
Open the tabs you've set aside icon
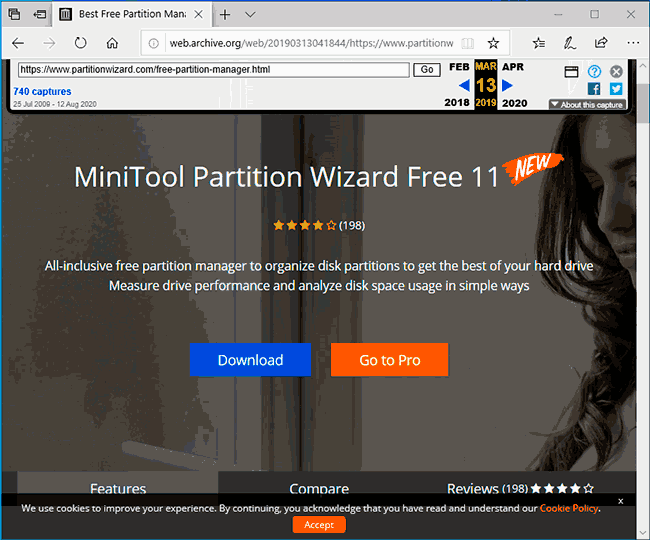(15, 15)
